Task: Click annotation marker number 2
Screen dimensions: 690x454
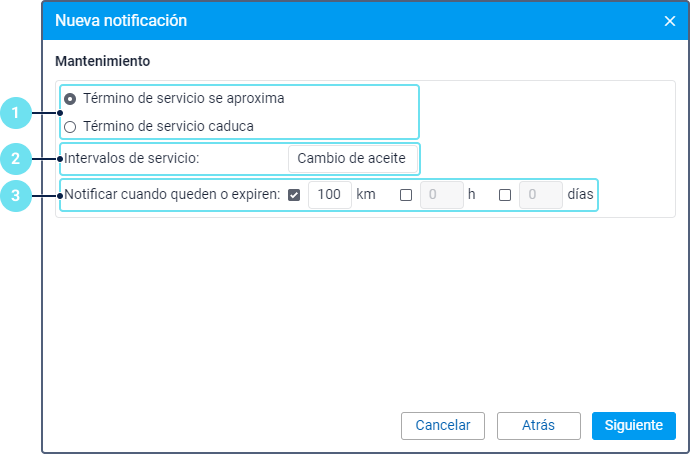Action: [x=14, y=159]
